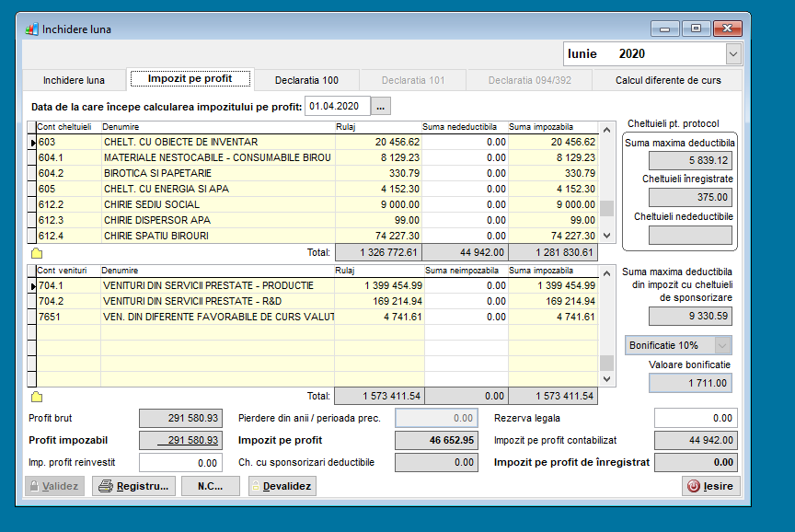
Task: Click the Profit impozabil value 291 580.93
Action: coord(180,440)
